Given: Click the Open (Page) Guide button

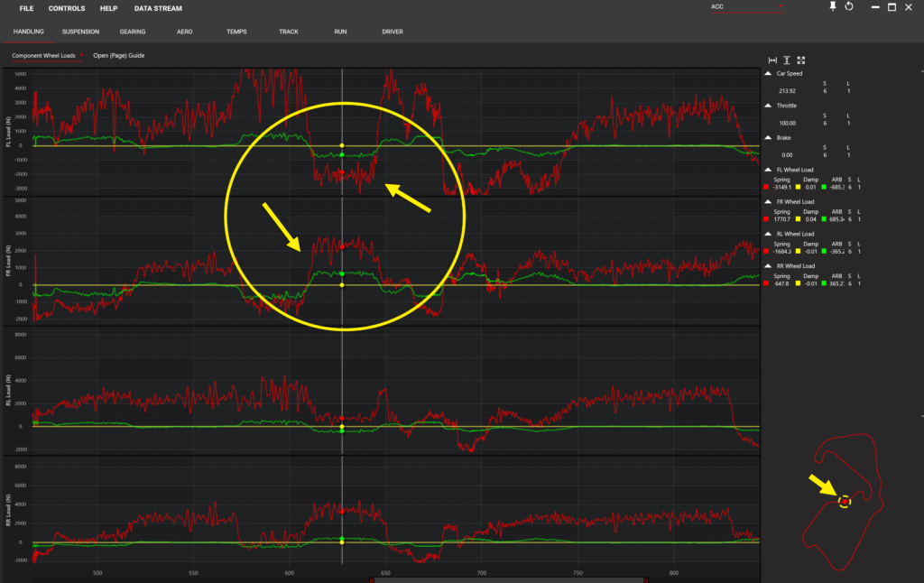Looking at the screenshot, I should (118, 55).
